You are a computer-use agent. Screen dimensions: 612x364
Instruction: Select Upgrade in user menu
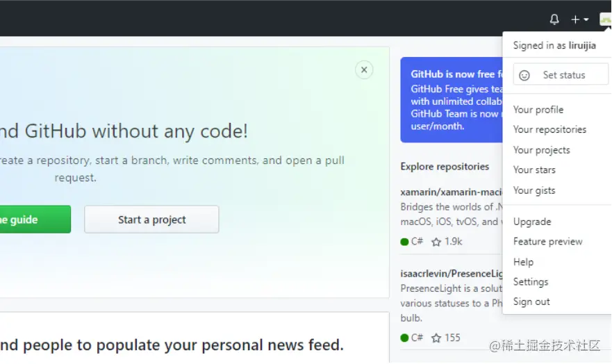click(x=532, y=222)
